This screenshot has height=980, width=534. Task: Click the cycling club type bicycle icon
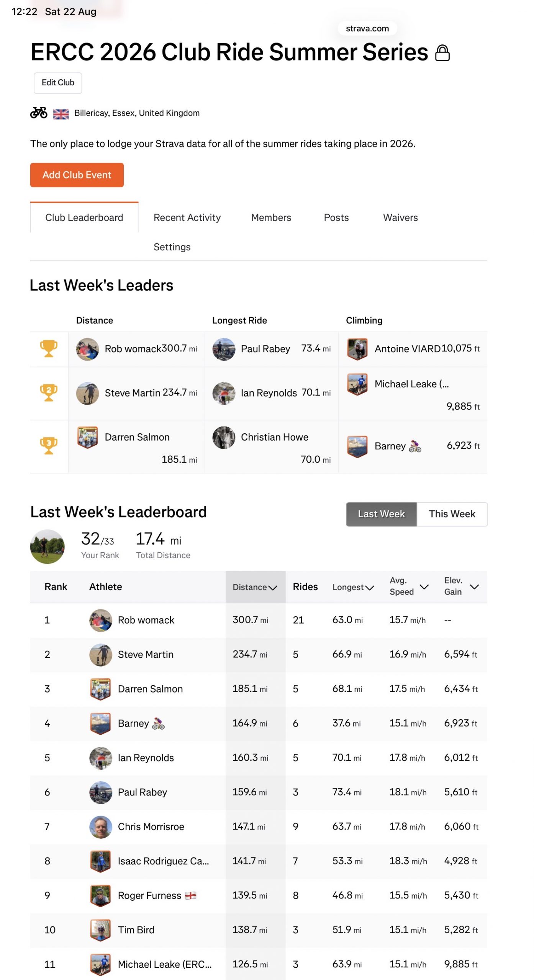(39, 113)
